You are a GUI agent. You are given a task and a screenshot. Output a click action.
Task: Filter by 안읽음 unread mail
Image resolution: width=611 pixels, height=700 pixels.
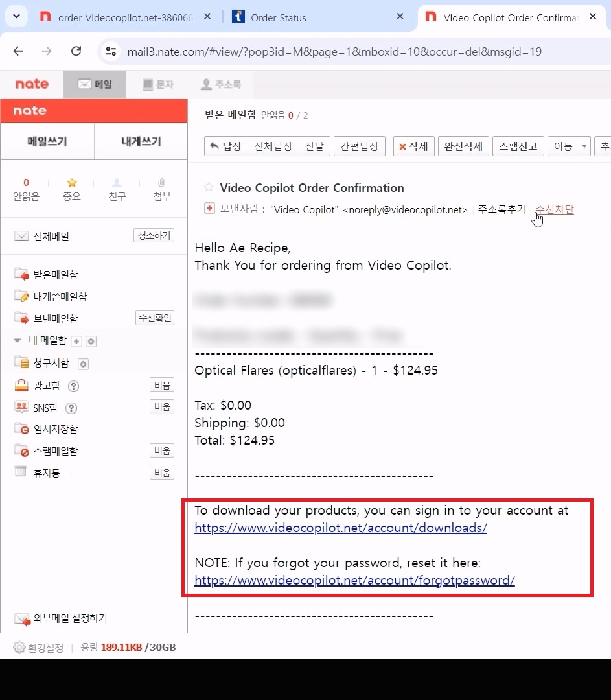click(26, 190)
